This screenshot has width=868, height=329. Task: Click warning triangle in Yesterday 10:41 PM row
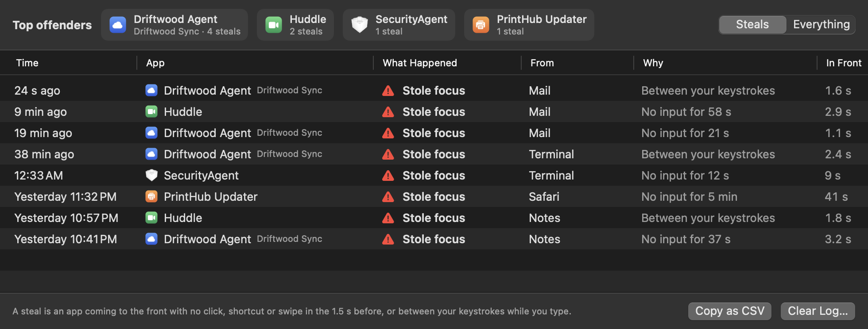pyautogui.click(x=388, y=239)
